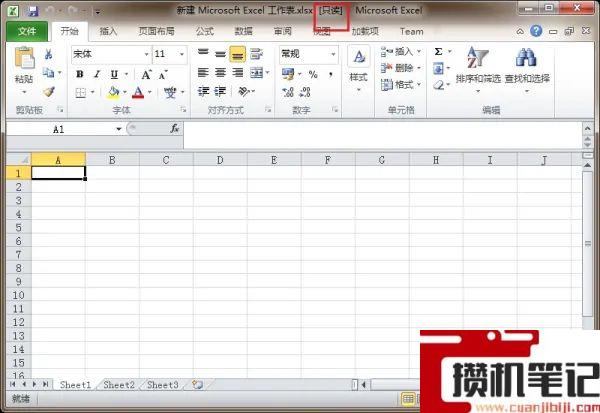This screenshot has height=413, width=600.
Task: Toggle bottom vertical alignment (highlighted)
Action: pyautogui.click(x=237, y=54)
